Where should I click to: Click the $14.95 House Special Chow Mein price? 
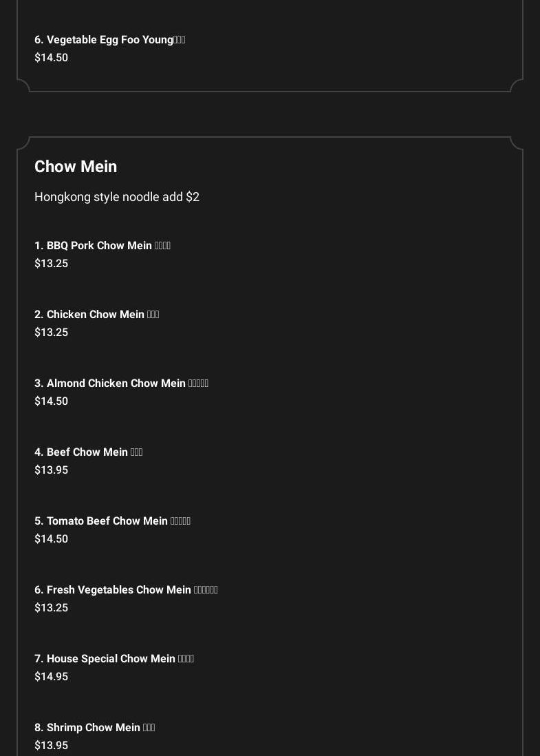[x=52, y=677]
